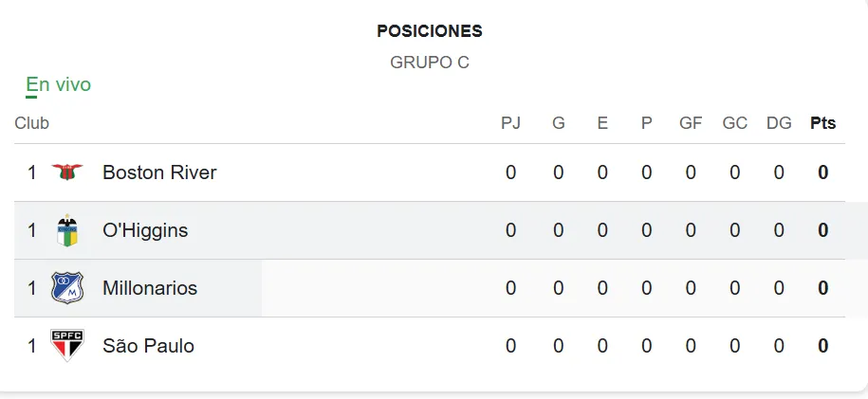Open the Boston River team link
868x399 pixels.
[x=159, y=172]
